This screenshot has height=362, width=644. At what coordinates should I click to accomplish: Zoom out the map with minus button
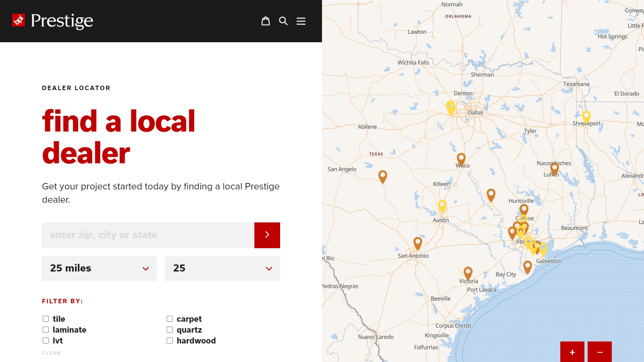(x=600, y=352)
